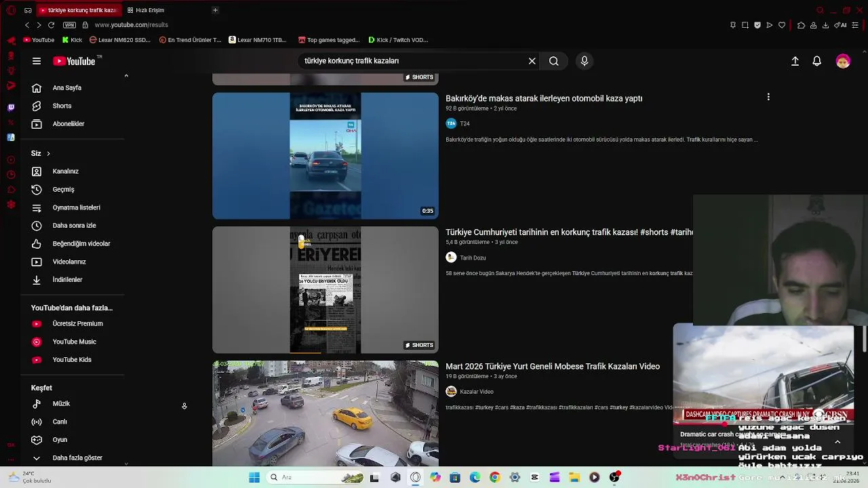868x488 pixels.
Task: Open the browser snapshot tool icon
Action: click(745, 25)
